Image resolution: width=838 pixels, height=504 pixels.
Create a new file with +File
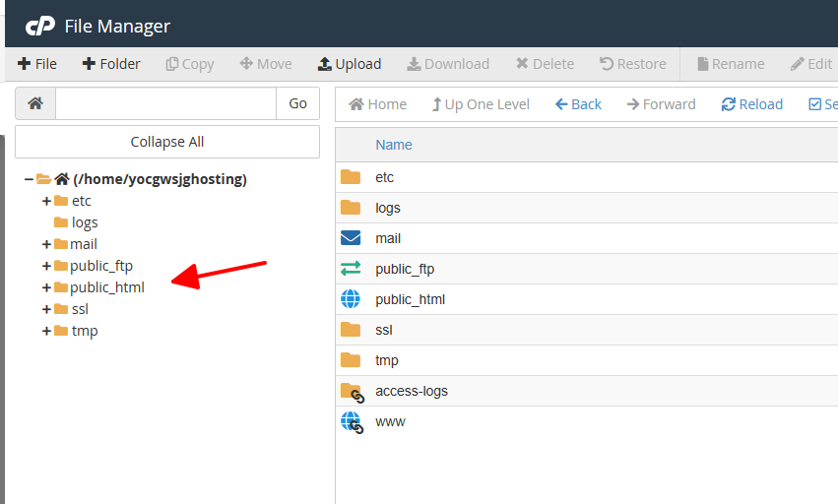(x=37, y=64)
